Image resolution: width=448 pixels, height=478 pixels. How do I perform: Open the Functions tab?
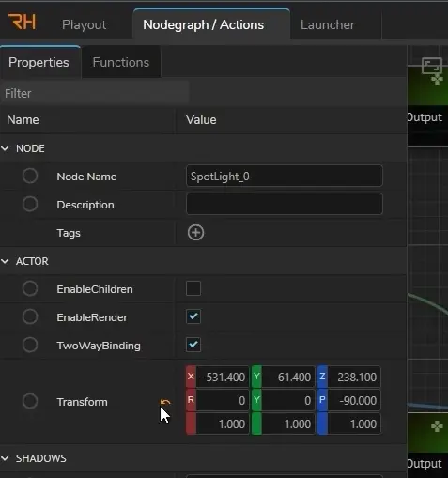click(x=121, y=62)
